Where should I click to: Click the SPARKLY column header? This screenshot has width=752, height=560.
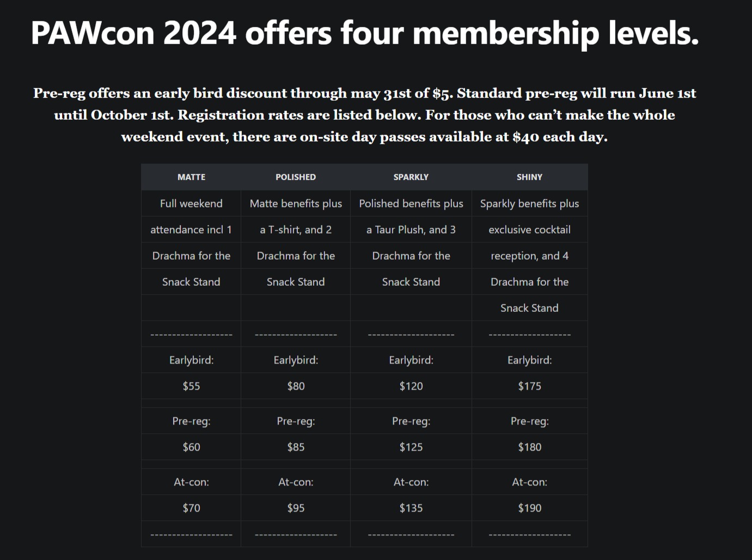coord(411,177)
